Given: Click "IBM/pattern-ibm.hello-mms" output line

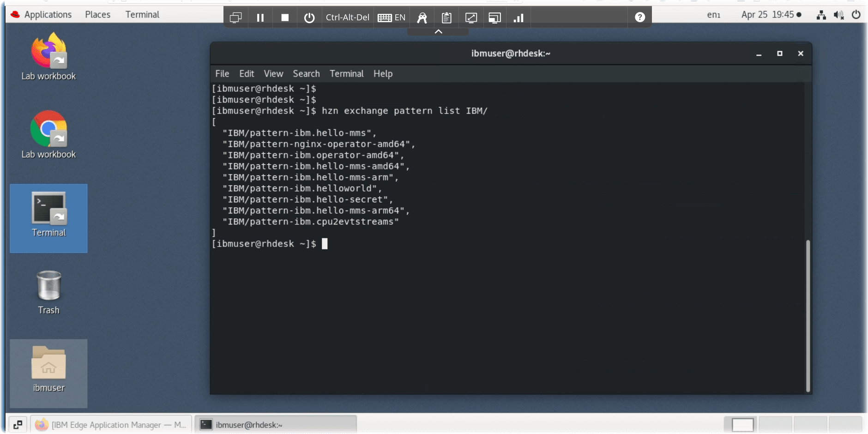Looking at the screenshot, I should click(299, 133).
